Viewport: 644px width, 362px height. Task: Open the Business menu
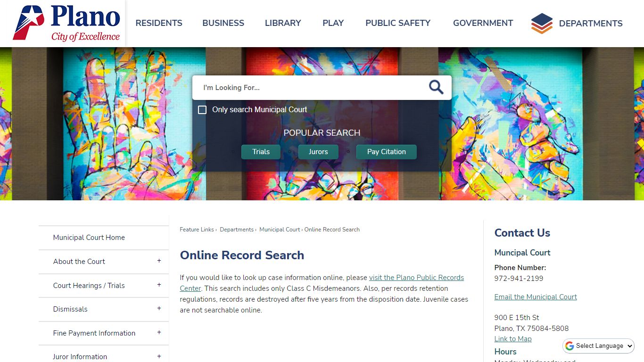tap(223, 23)
